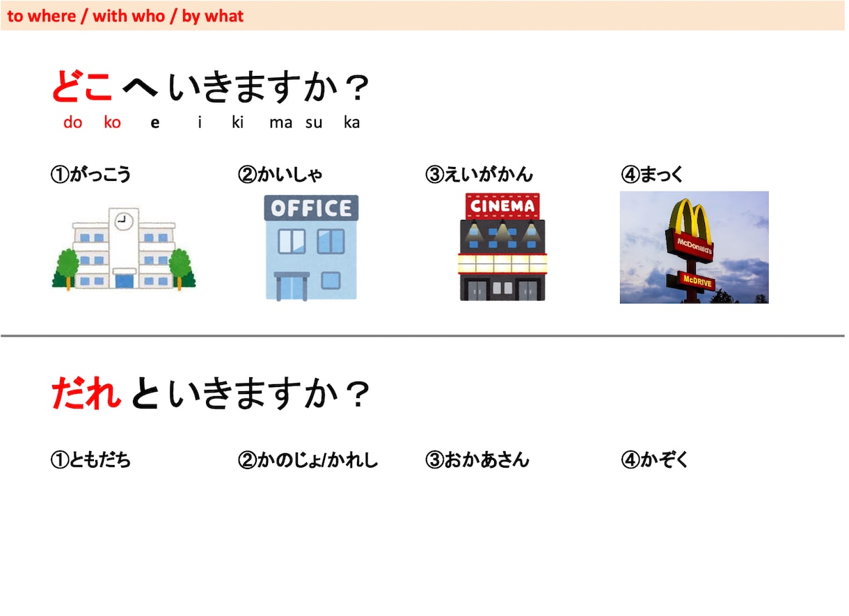Click "いきますか？" in the どこ question
The height and width of the screenshot is (616, 849).
(x=269, y=88)
